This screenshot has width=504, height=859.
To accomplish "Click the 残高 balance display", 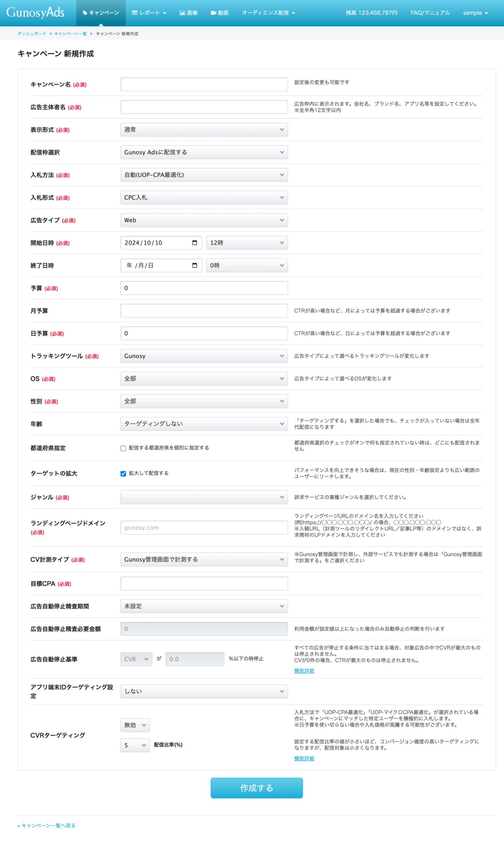I will [372, 13].
